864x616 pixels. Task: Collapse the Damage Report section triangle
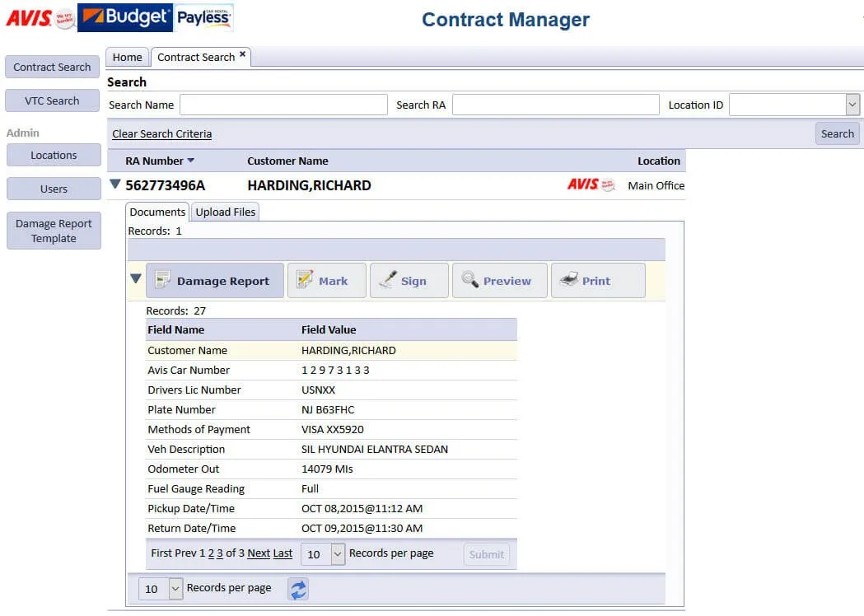pos(135,279)
